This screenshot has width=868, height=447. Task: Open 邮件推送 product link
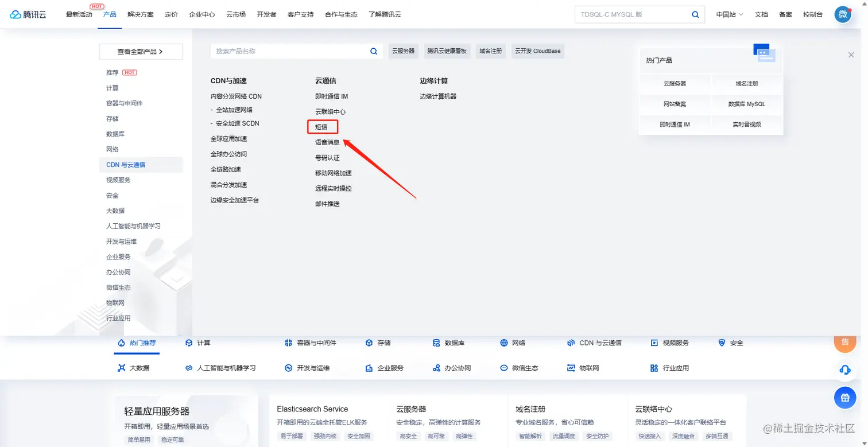(327, 204)
